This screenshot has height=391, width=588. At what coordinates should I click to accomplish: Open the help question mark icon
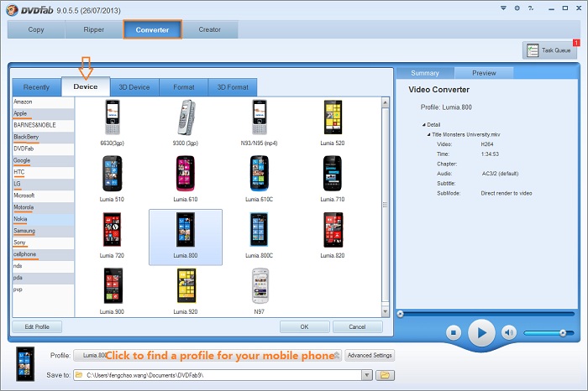click(531, 8)
